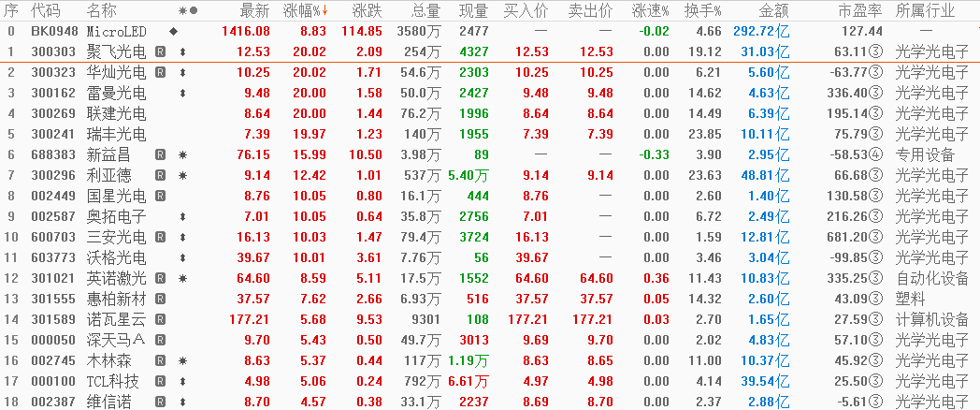Image resolution: width=980 pixels, height=410 pixels.
Task: Select stock code 301555
Action: point(53,300)
